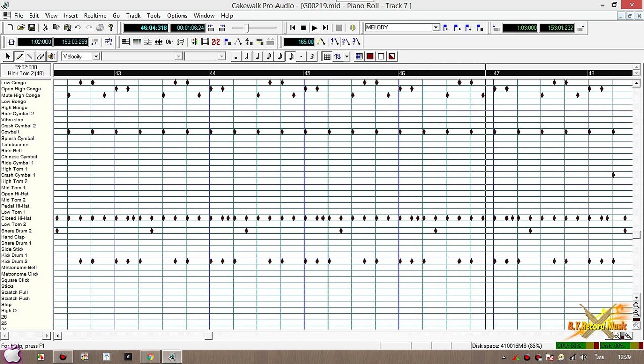Cut selection with the scissors icon
The width and height of the screenshot is (644, 364).
coord(45,28)
